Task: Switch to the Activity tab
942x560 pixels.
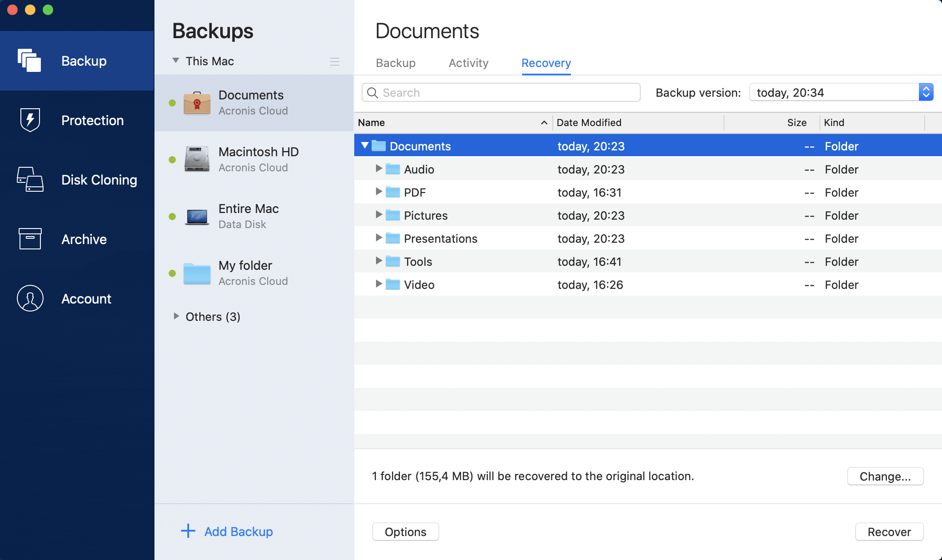Action: click(468, 63)
